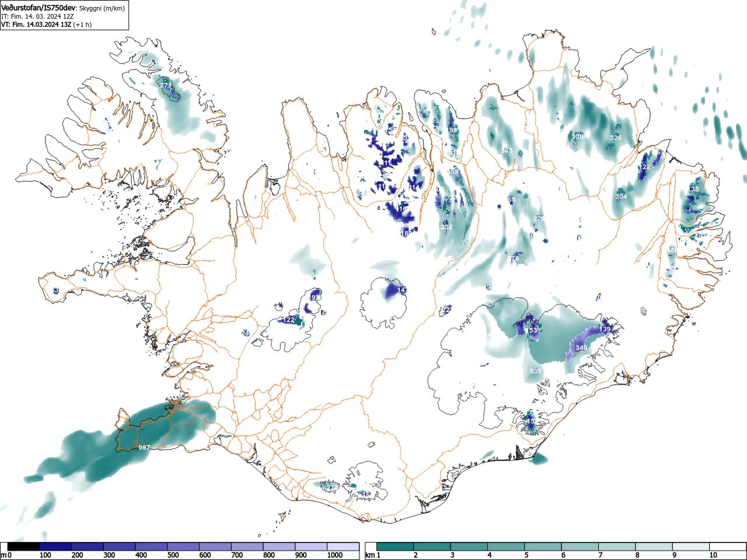Image resolution: width=747 pixels, height=560 pixels.
Task: Click the 5–6 km teal legend swatch
Action: click(x=544, y=547)
